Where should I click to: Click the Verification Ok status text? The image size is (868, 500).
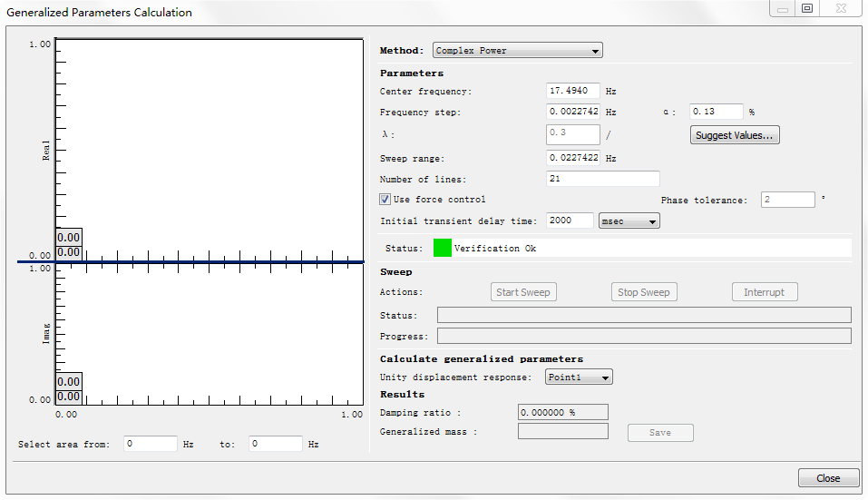point(495,249)
